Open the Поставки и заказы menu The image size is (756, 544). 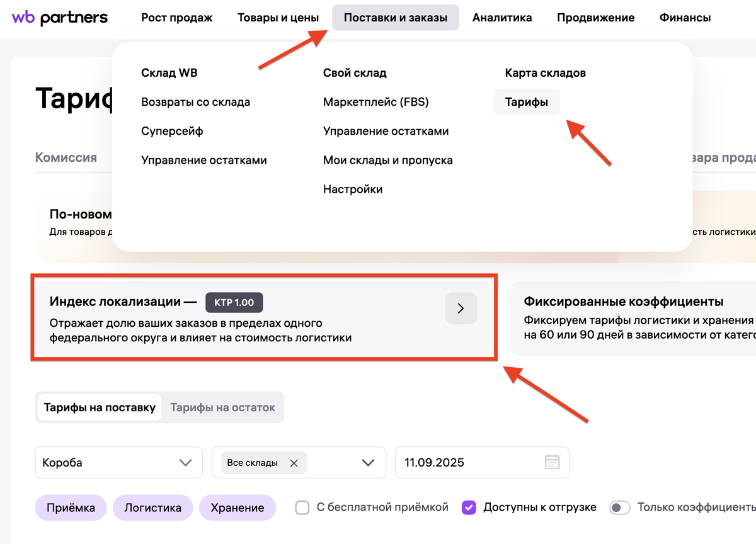tap(395, 18)
